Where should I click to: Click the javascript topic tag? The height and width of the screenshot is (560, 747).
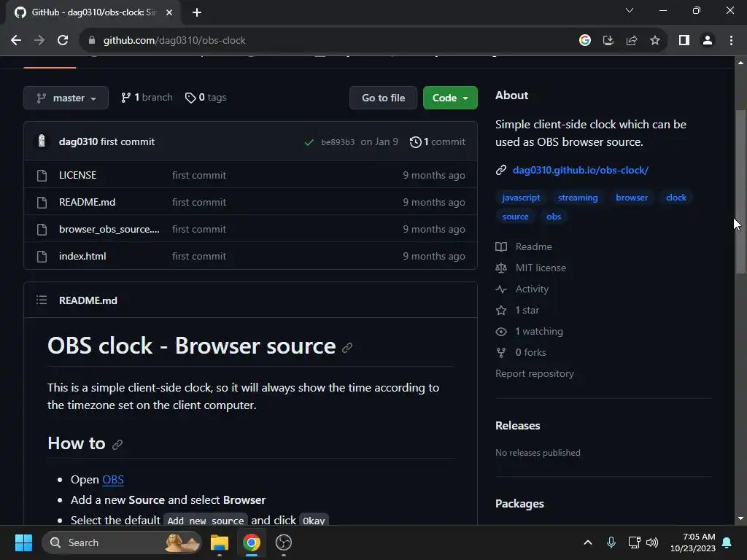click(x=521, y=198)
